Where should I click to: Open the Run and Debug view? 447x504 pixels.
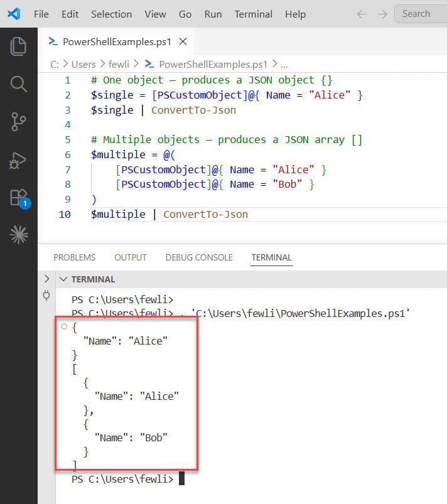(x=18, y=160)
